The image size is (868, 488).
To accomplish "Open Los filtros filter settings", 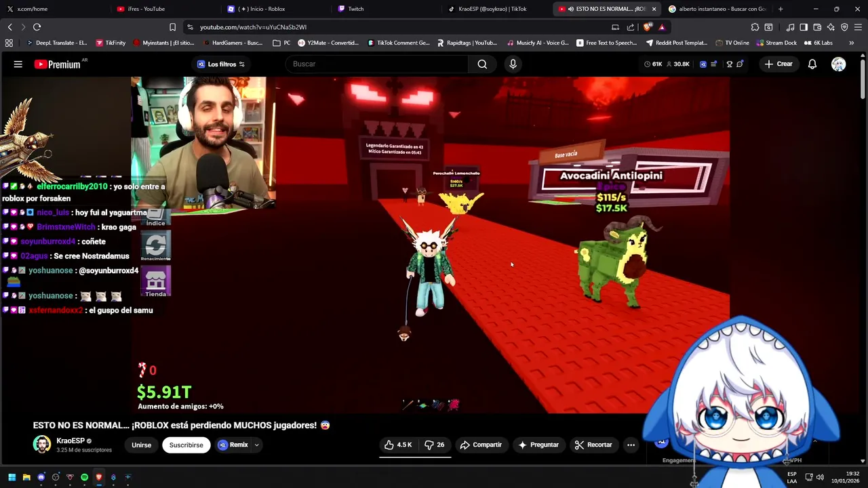I will point(221,64).
